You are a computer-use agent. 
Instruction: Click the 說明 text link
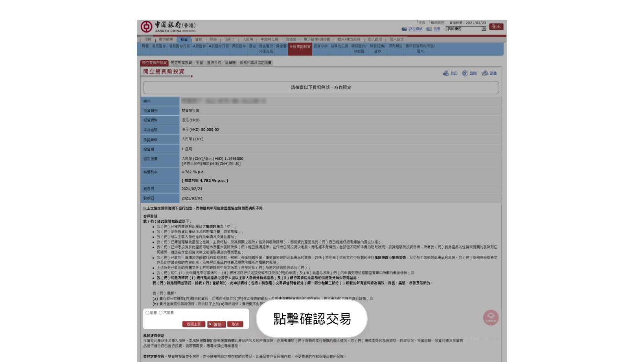coord(473,74)
